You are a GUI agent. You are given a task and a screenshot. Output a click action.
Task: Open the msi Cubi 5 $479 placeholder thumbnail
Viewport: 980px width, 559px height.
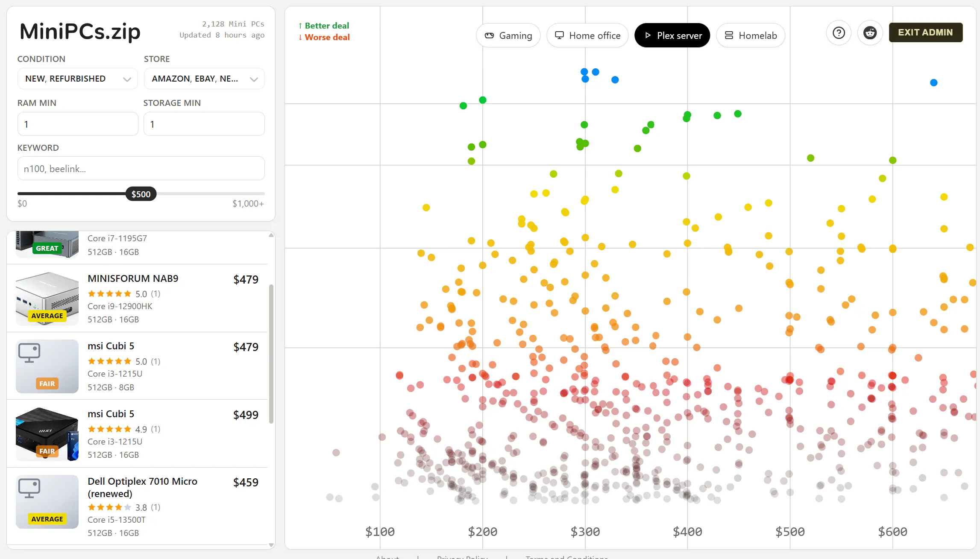coord(47,366)
